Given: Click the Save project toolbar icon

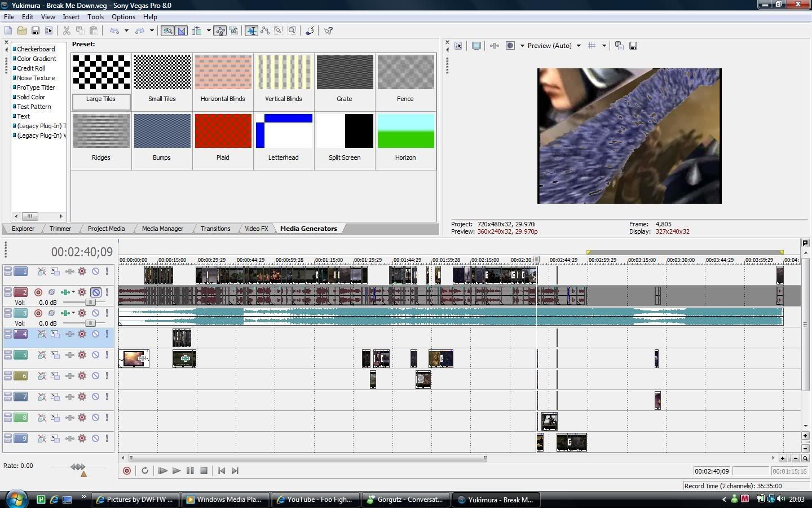Looking at the screenshot, I should pos(35,30).
